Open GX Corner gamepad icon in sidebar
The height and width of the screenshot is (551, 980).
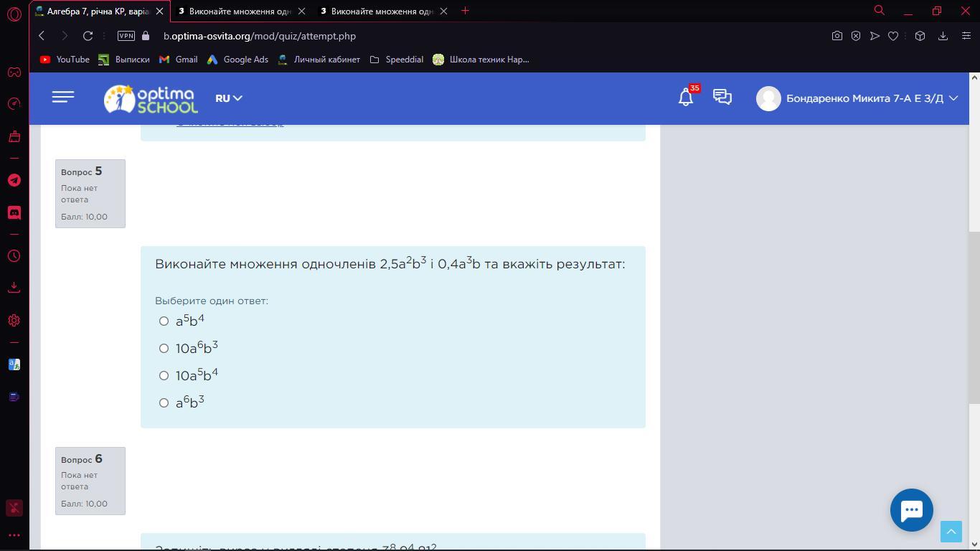pyautogui.click(x=14, y=72)
